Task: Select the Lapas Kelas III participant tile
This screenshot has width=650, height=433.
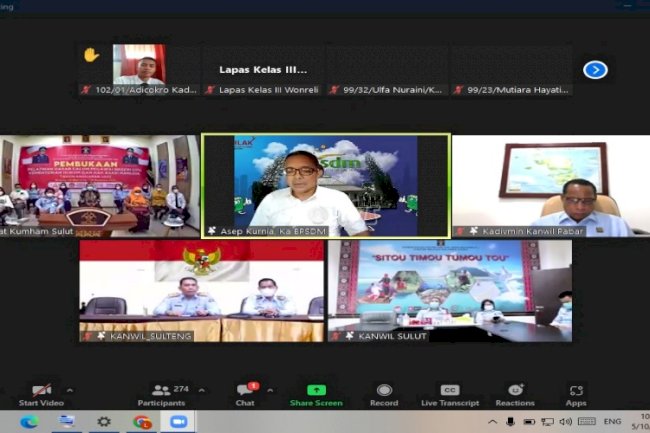Action: [x=263, y=70]
